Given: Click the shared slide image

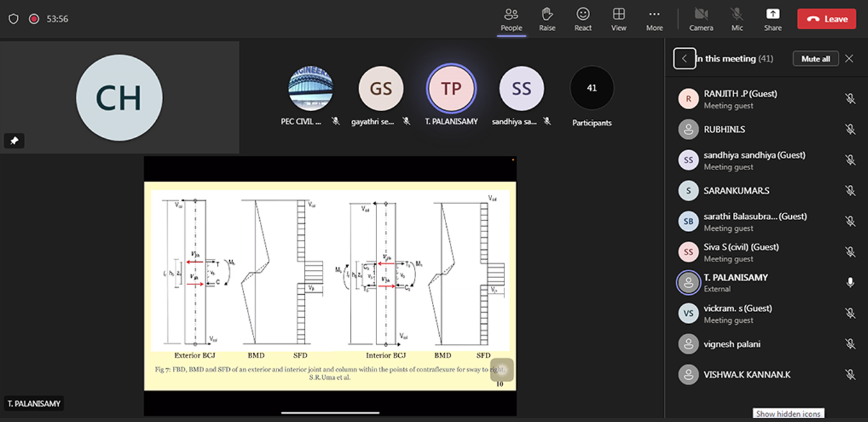Looking at the screenshot, I should click(330, 285).
